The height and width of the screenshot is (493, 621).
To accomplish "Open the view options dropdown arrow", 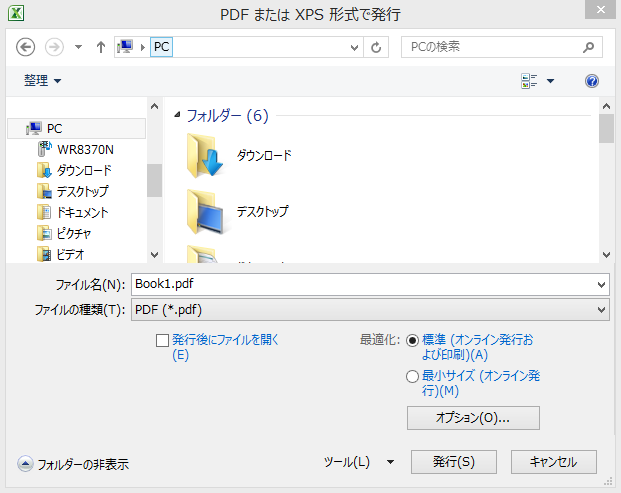I will pos(550,81).
